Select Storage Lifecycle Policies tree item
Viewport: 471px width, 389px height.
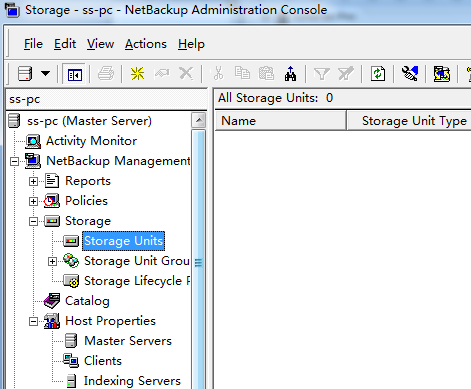[137, 281]
